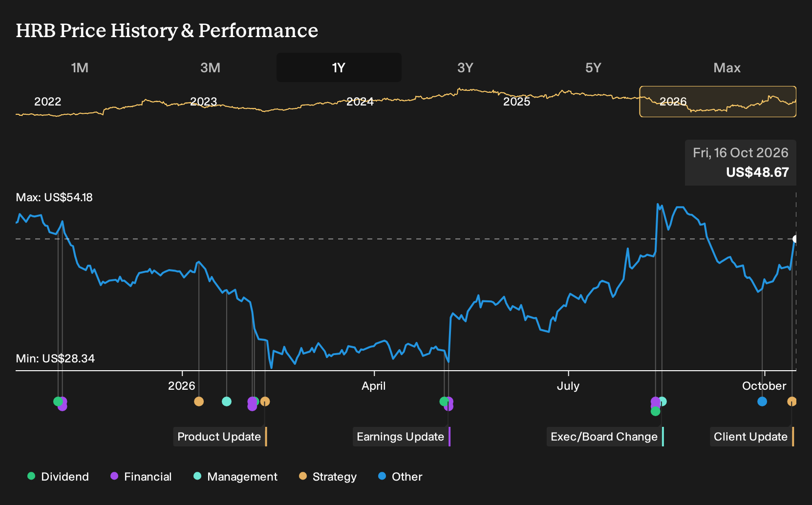Image resolution: width=812 pixels, height=505 pixels.
Task: Toggle Other events in legend
Action: [x=400, y=477]
